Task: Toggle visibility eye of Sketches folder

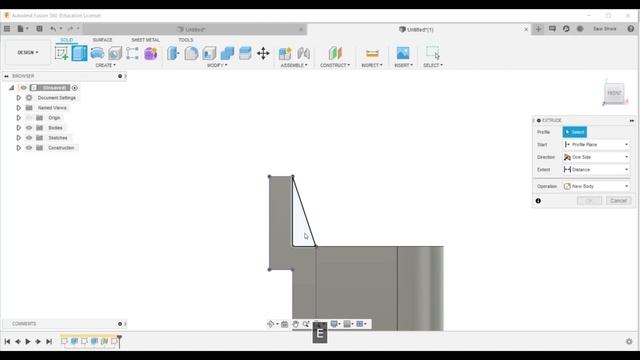Action: 29,138
